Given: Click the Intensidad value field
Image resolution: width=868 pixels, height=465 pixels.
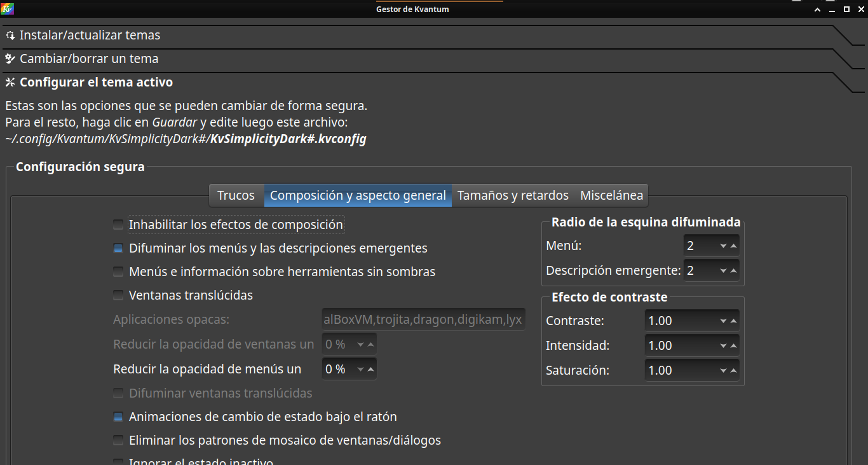Looking at the screenshot, I should point(680,346).
